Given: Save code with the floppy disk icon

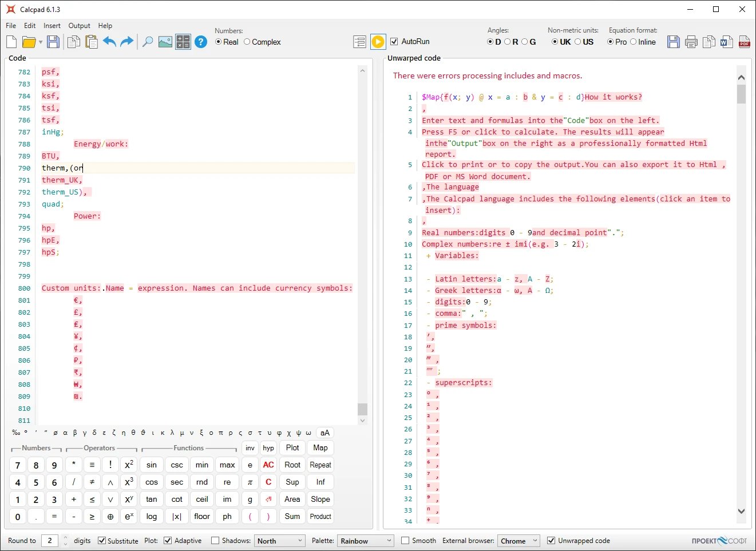Looking at the screenshot, I should [x=53, y=42].
